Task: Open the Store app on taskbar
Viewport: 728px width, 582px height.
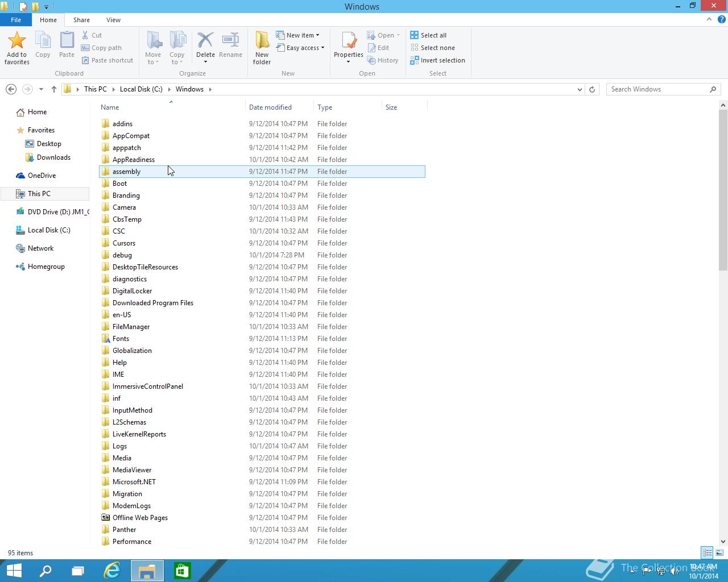Action: [x=182, y=571]
